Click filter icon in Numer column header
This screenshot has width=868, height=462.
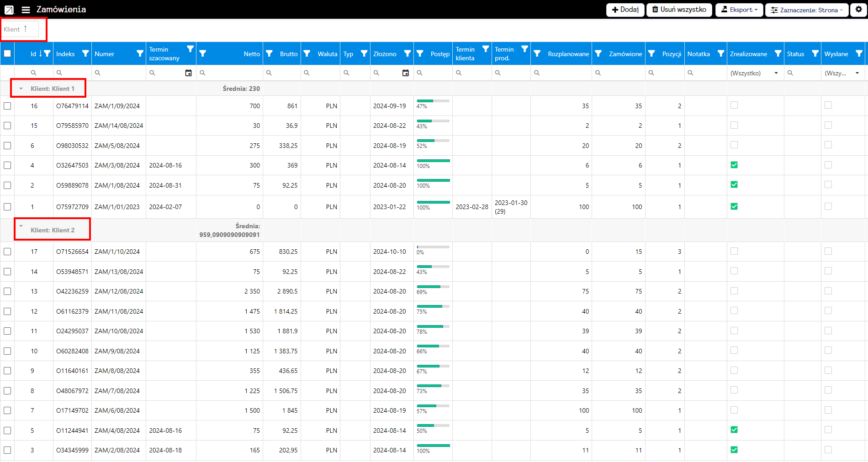[x=140, y=53]
